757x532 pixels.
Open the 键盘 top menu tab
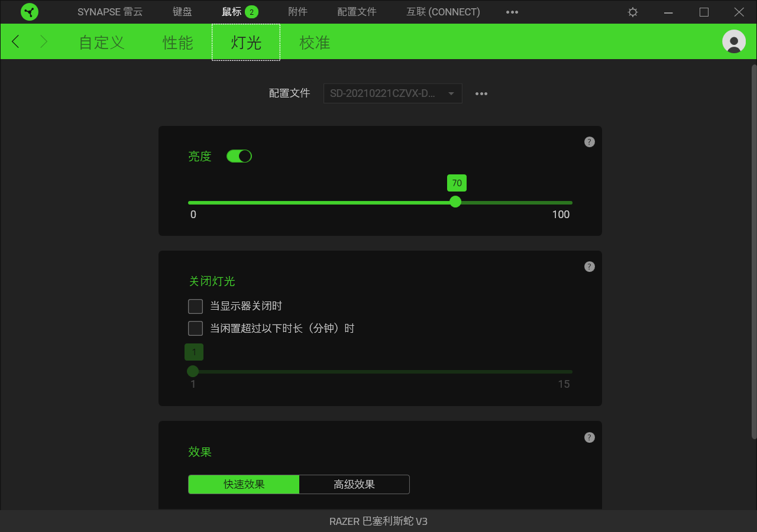tap(182, 12)
